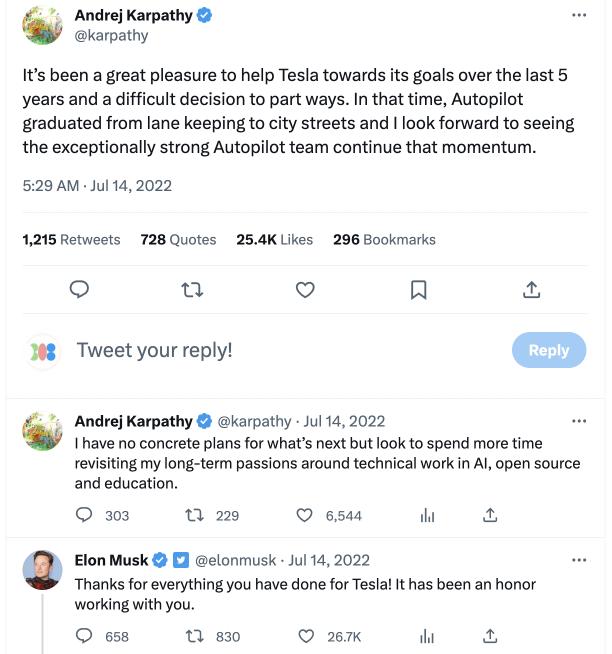The width and height of the screenshot is (612, 654).
Task: Open more options menu on main tweet
Action: tap(579, 16)
